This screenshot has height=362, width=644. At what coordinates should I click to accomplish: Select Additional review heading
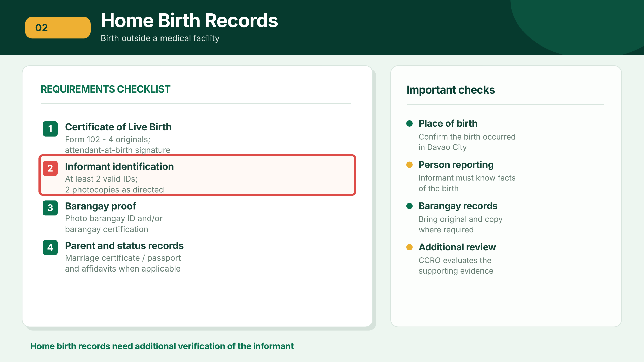pos(457,247)
